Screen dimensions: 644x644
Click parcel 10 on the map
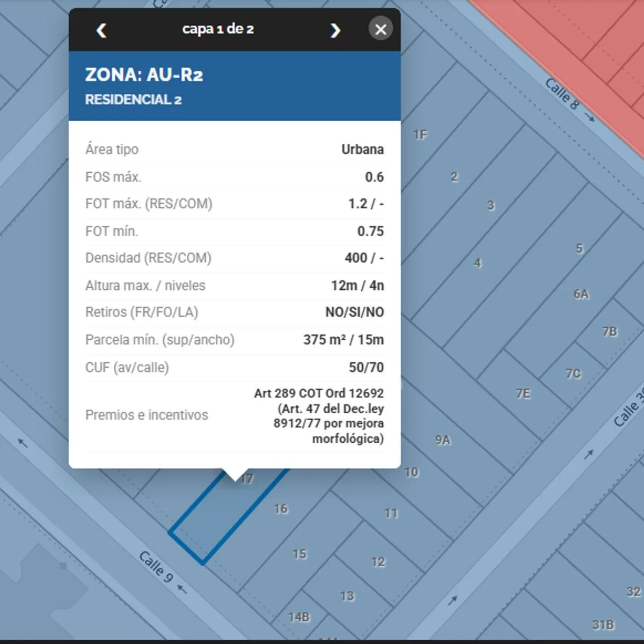pyautogui.click(x=411, y=472)
